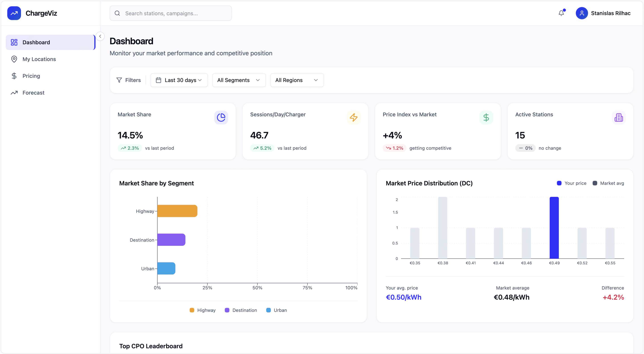The width and height of the screenshot is (644, 354).
Task: Toggle Urban series in the chart legend
Action: [277, 310]
